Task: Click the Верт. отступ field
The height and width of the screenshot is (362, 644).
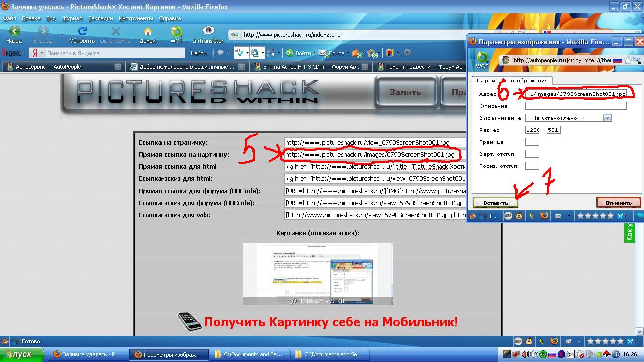Action: tap(532, 154)
